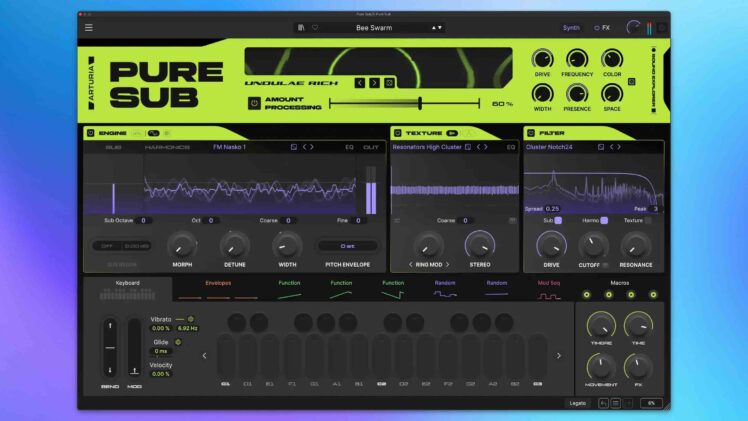Go to next filter after Cluster Notch24

click(x=619, y=147)
